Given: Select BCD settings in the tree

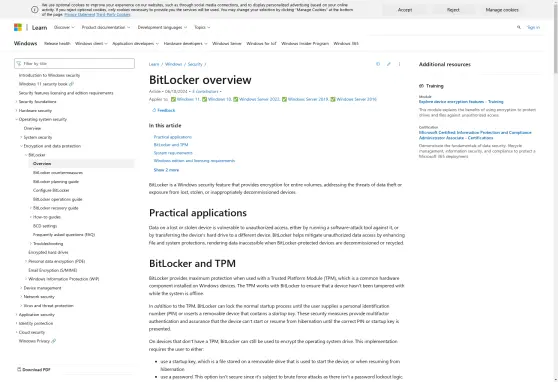Looking at the screenshot, I should pos(45,226).
